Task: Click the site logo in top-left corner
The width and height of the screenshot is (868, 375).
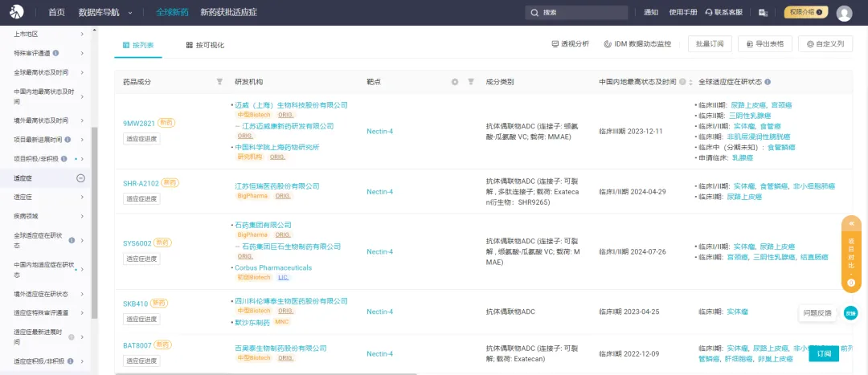Action: point(17,12)
